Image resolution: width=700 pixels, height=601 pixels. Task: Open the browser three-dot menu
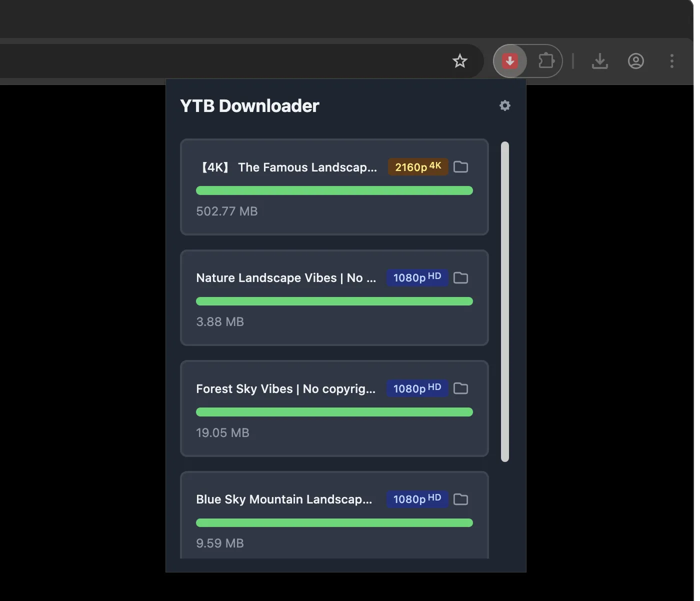[x=672, y=61]
